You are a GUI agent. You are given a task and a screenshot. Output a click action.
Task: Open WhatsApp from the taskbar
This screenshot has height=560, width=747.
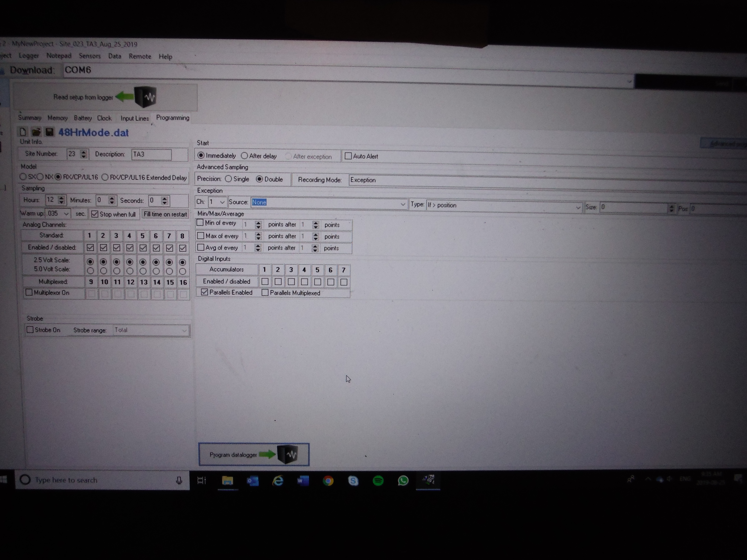pos(403,480)
